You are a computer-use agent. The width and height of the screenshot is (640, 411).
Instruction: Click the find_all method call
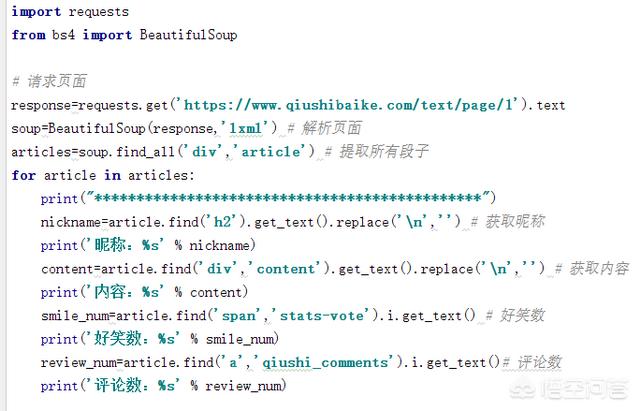pyautogui.click(x=146, y=152)
